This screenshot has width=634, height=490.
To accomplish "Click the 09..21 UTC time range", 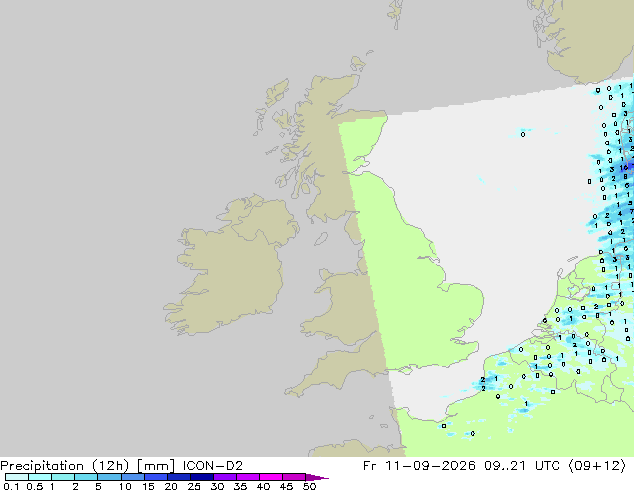I will [522, 466].
